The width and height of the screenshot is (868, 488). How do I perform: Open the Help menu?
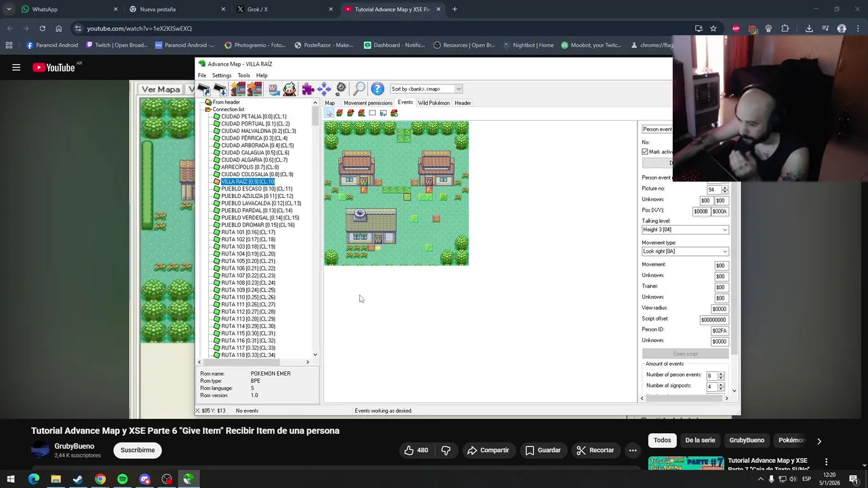click(262, 75)
